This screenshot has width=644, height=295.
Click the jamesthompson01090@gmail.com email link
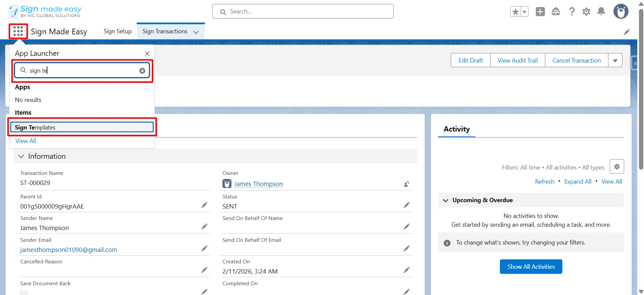point(69,250)
